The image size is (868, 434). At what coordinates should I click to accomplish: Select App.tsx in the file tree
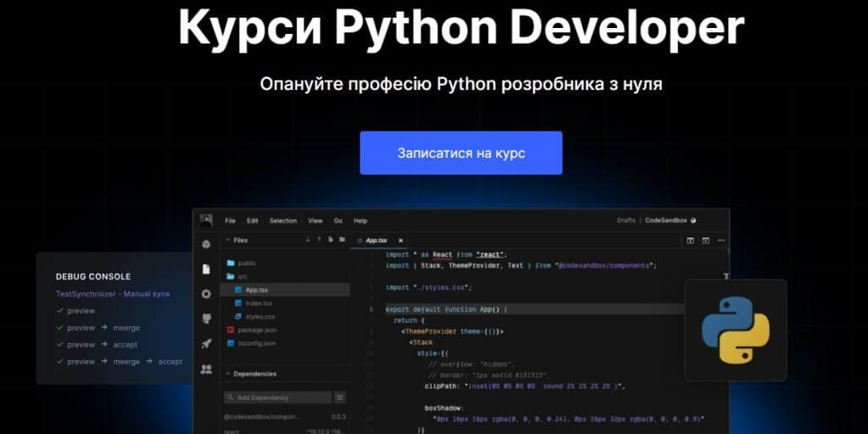pyautogui.click(x=285, y=290)
